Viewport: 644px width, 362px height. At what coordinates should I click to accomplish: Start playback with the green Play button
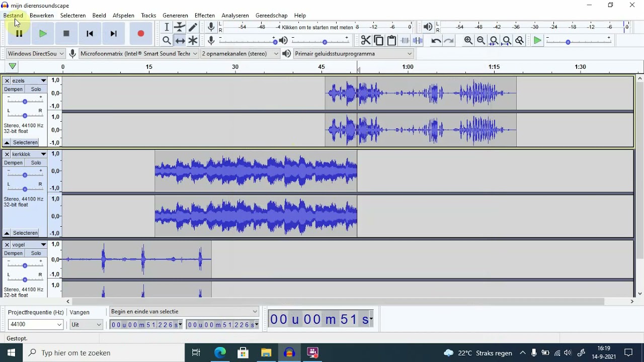[43, 34]
